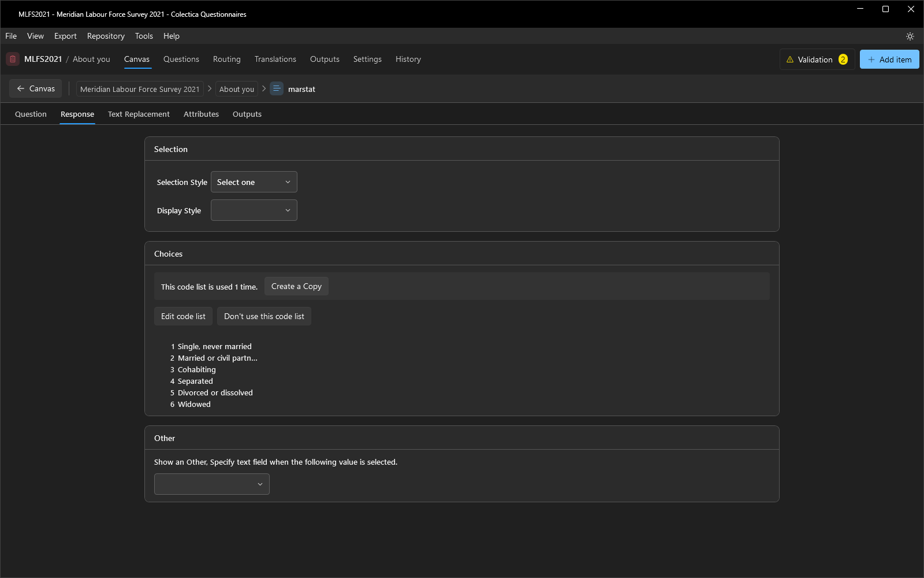Click the marstat question type icon
The width and height of the screenshot is (924, 578).
277,89
